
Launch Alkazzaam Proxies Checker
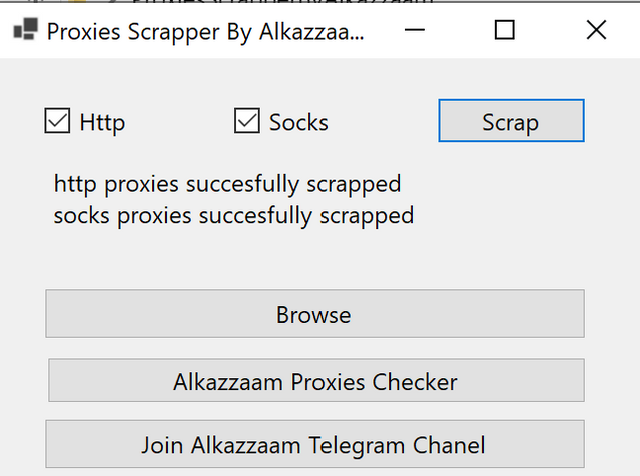tap(315, 381)
